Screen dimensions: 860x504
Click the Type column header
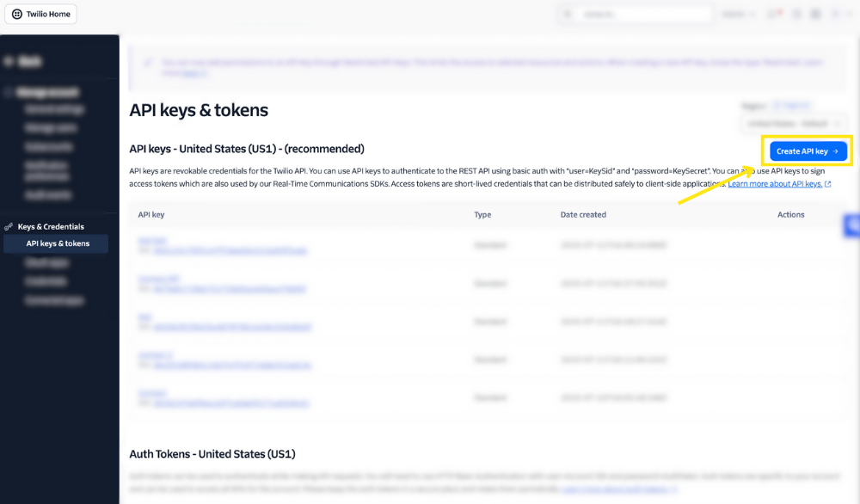tap(482, 214)
